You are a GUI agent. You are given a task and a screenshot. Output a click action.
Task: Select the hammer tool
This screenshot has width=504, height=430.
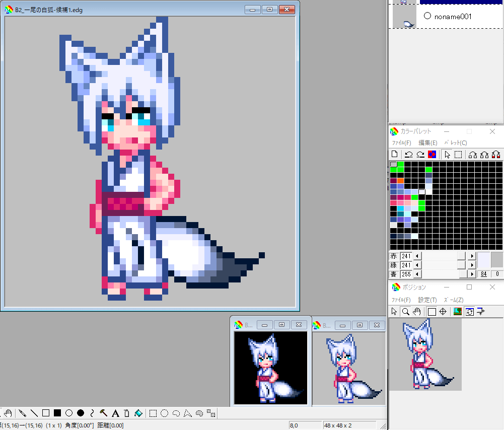click(x=104, y=413)
